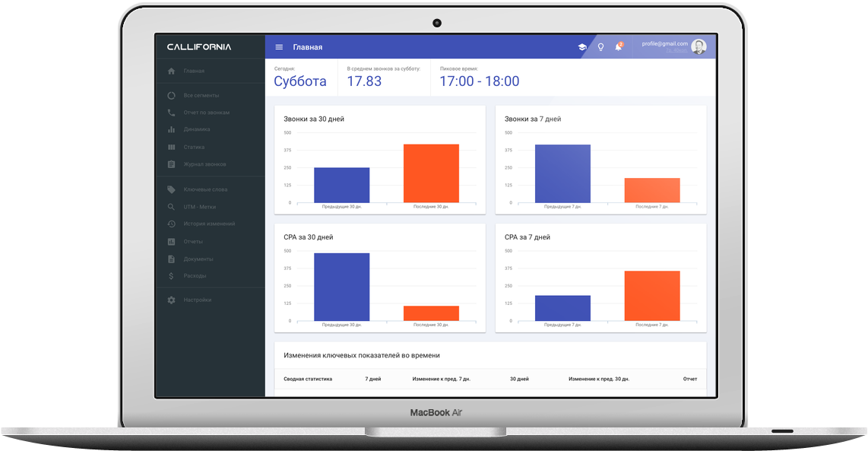Open Документы in sidebar
Screen dimensions: 868x451
click(198, 259)
